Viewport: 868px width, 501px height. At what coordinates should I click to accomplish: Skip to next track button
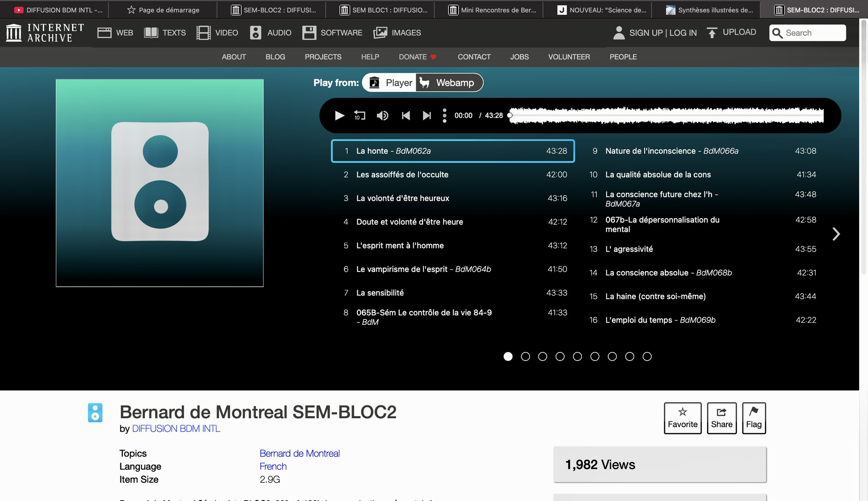[427, 115]
